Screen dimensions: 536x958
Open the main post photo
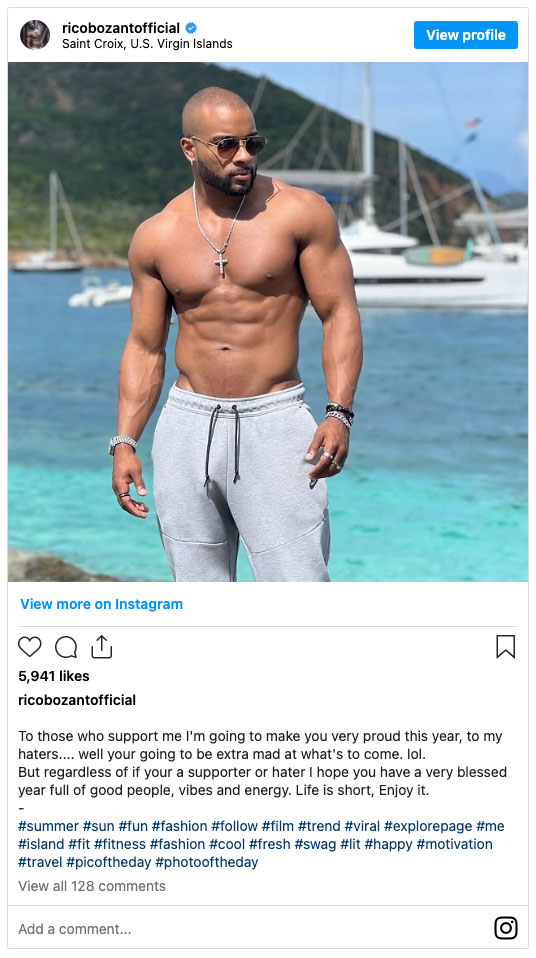point(268,322)
